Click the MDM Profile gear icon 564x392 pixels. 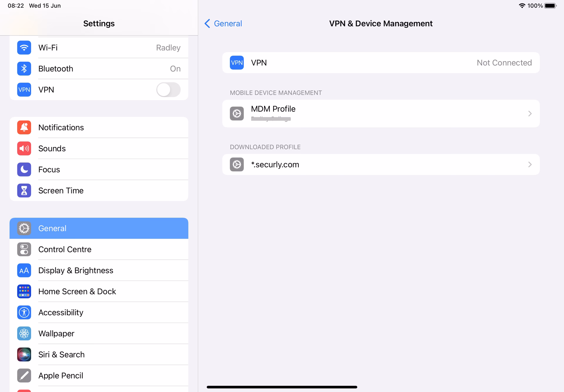tap(236, 113)
